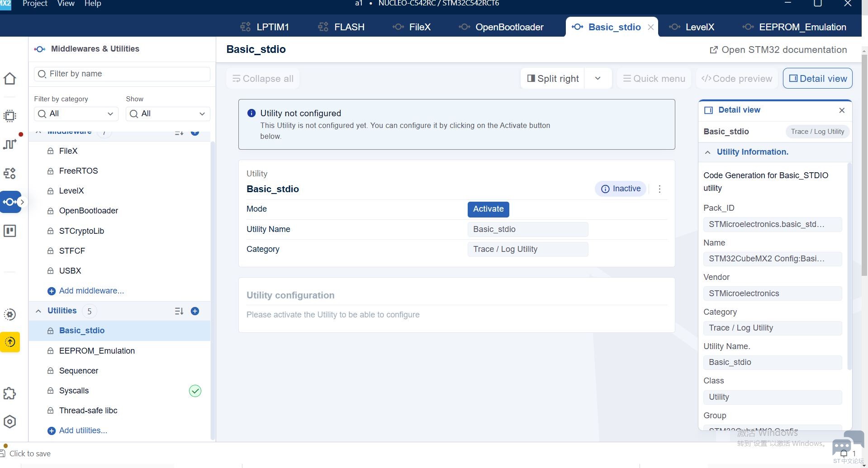This screenshot has height=468, width=868.
Task: Toggle Code preview
Action: click(736, 79)
